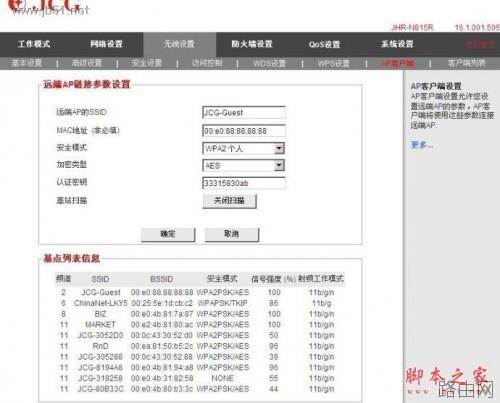The height and width of the screenshot is (403, 500).
Task: Click the MAC address input field
Action: pyautogui.click(x=244, y=131)
